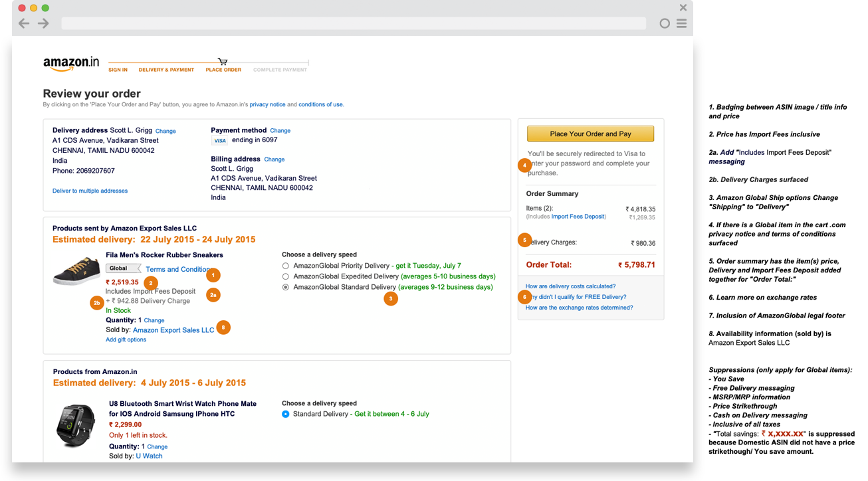
Task: Click the amazon.in logo
Action: click(x=71, y=64)
